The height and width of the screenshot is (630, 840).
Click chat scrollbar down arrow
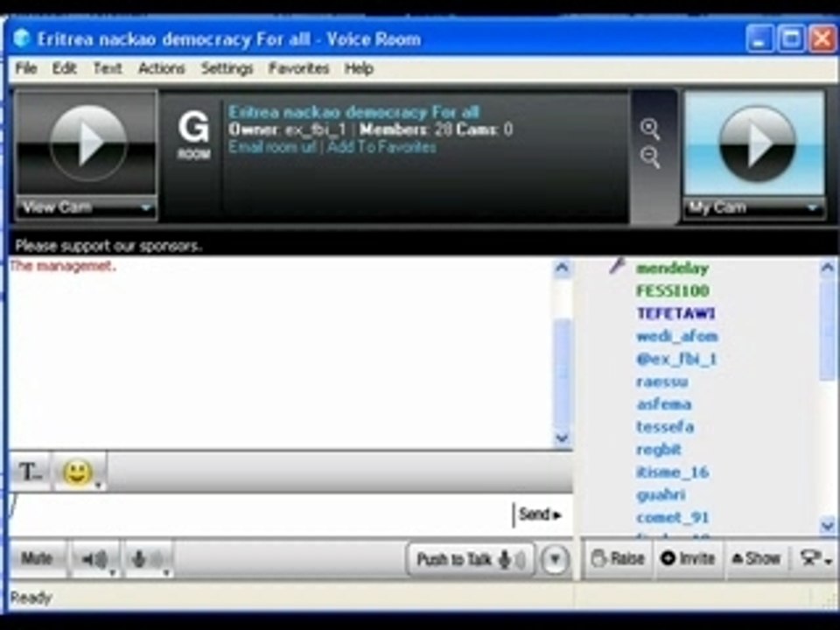tap(562, 437)
